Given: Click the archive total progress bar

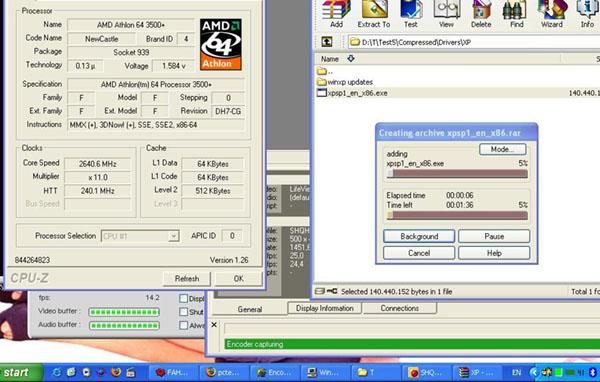Looking at the screenshot, I should pos(457,215).
